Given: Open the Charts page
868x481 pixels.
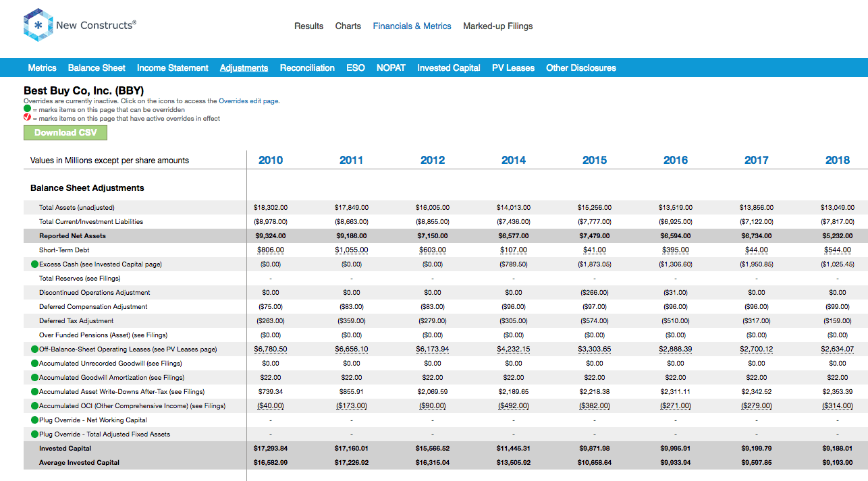Looking at the screenshot, I should pyautogui.click(x=348, y=26).
